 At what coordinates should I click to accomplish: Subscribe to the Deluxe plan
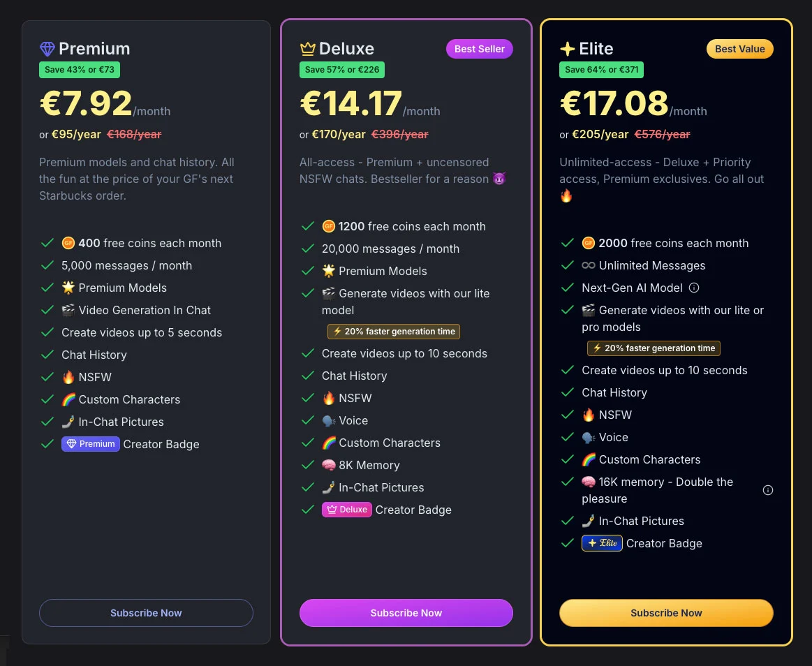coord(406,613)
